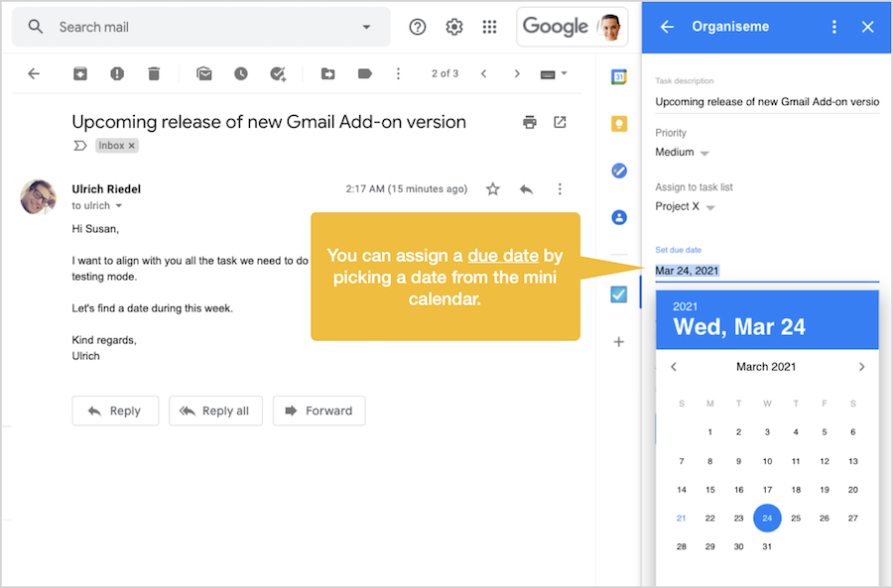The image size is (893, 588).
Task: Print the email conversation
Action: pyautogui.click(x=530, y=122)
